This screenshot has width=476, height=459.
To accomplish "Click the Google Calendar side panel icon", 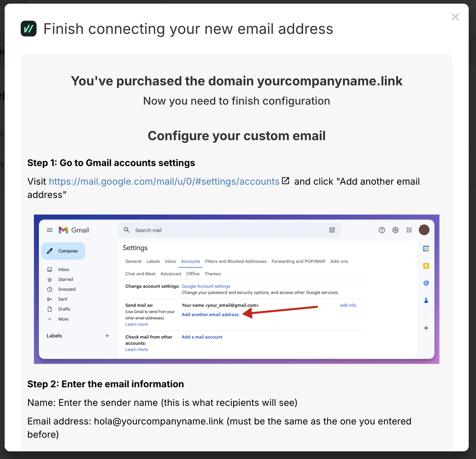I will (426, 248).
